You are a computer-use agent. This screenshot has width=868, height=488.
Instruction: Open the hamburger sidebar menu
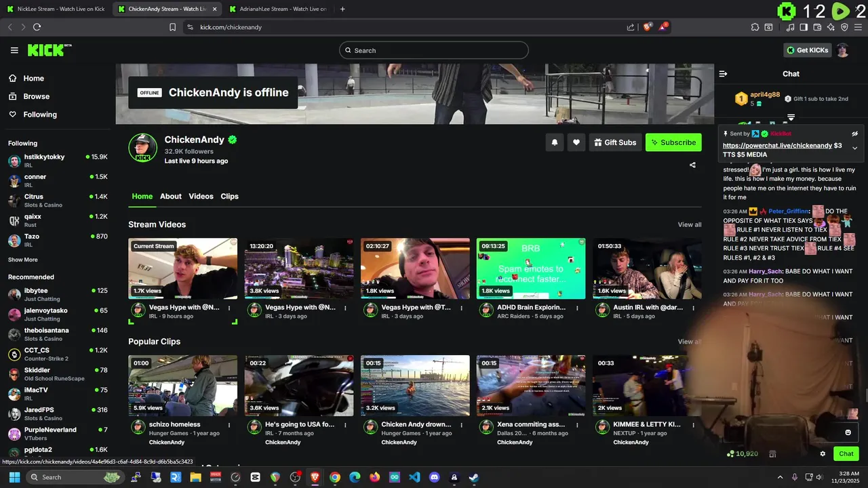[x=14, y=50]
